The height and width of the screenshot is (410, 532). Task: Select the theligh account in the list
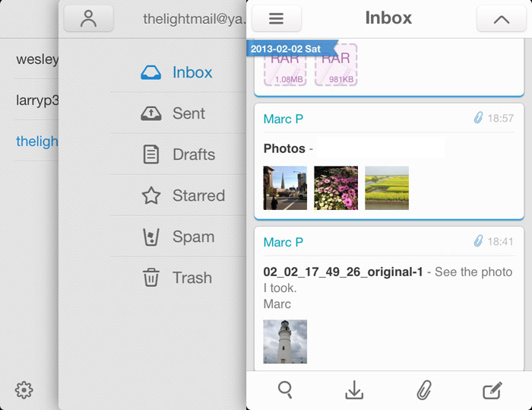pyautogui.click(x=37, y=141)
